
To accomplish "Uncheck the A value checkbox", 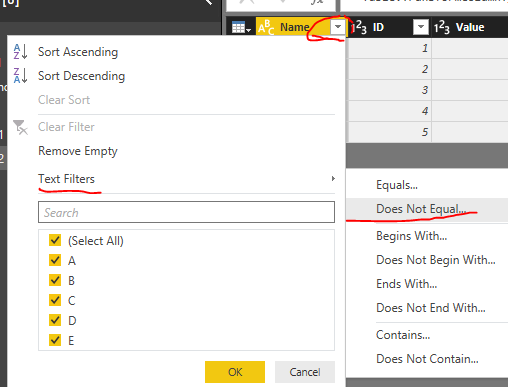I will [55, 260].
